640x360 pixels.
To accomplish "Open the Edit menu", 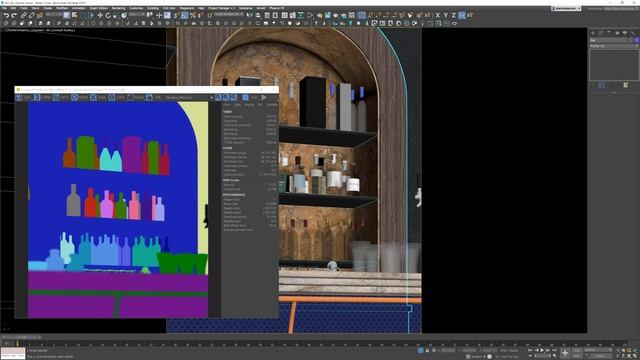I will pyautogui.click(x=13, y=8).
